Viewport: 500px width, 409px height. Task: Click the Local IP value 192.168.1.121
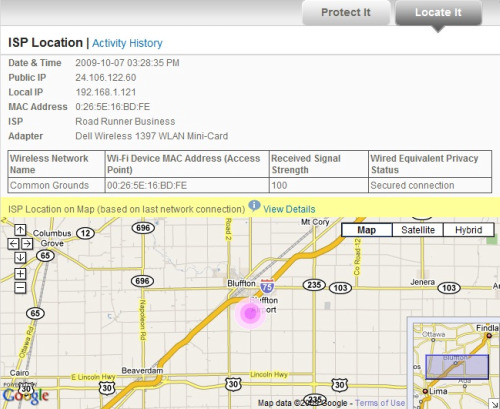[x=106, y=92]
